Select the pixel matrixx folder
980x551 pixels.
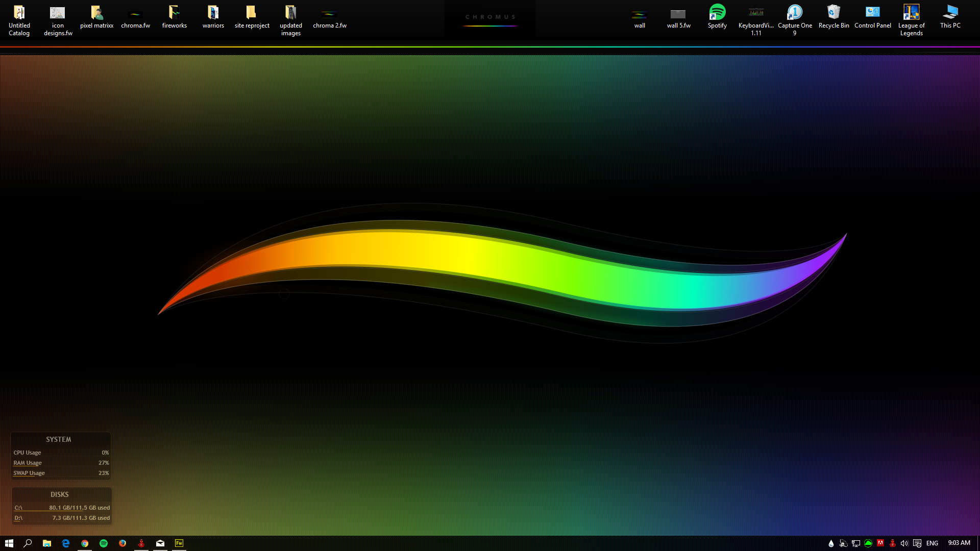[x=96, y=17]
